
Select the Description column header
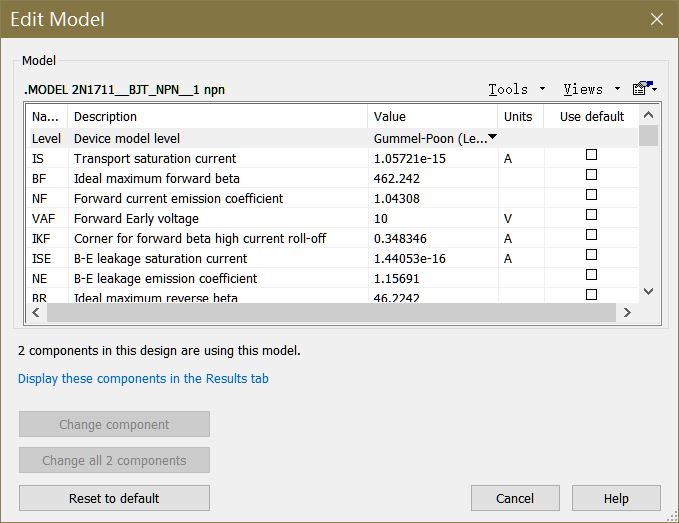pyautogui.click(x=218, y=116)
